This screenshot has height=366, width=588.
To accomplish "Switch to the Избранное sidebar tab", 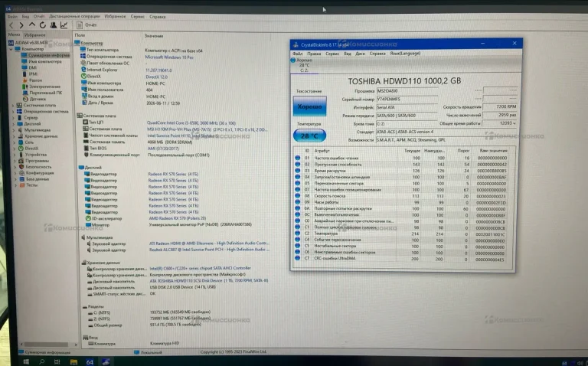I will point(35,35).
